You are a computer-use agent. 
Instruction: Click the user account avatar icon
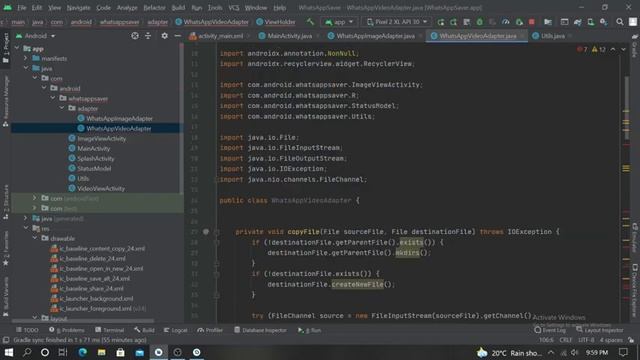point(633,22)
